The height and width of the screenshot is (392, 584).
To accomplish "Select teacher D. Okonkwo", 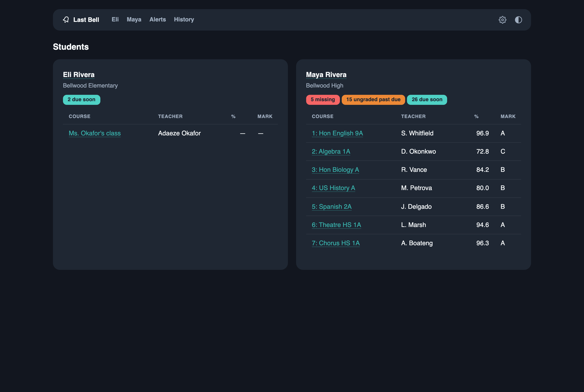I will (418, 152).
